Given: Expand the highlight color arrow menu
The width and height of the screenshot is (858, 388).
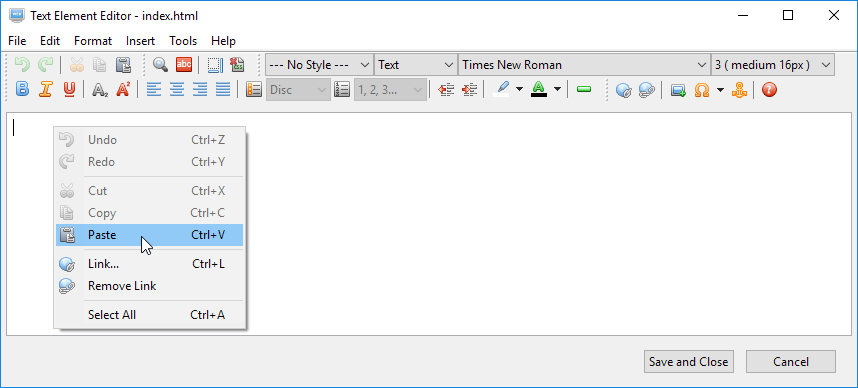Looking at the screenshot, I should [x=519, y=89].
